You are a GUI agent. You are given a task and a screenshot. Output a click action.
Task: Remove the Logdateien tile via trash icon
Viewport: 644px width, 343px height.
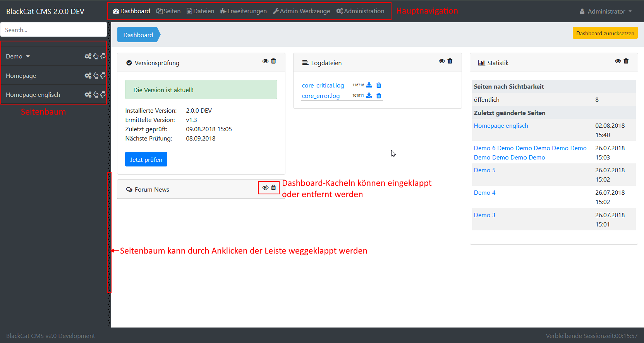[x=450, y=61]
